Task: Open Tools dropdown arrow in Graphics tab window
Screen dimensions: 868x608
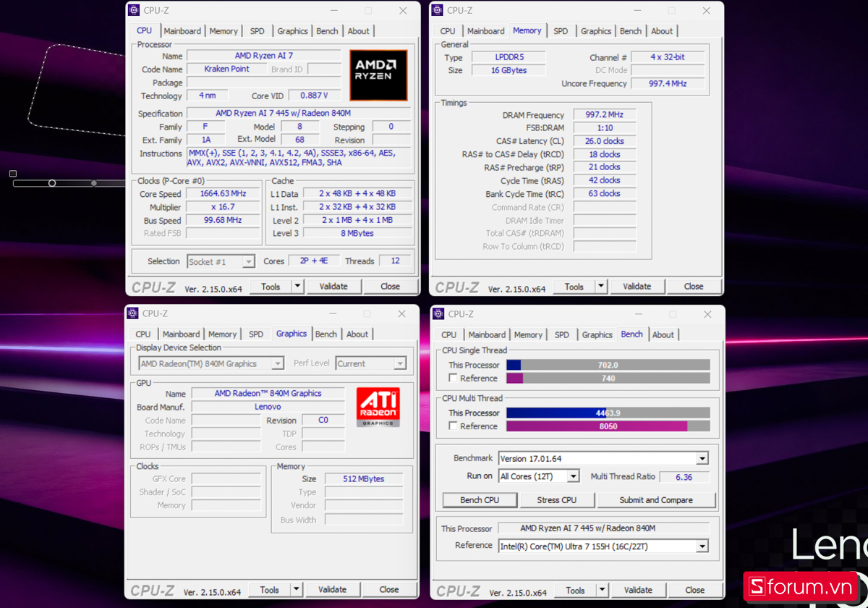Action: click(x=297, y=590)
